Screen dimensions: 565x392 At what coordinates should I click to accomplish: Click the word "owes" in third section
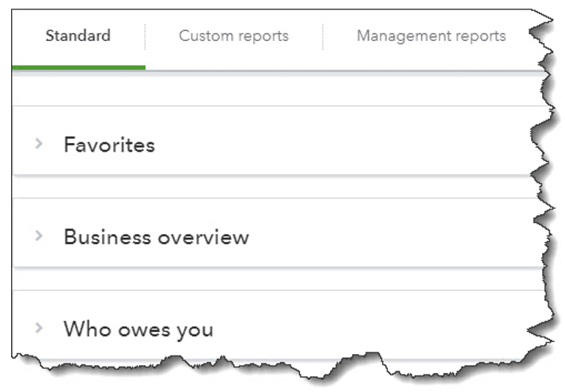point(144,330)
